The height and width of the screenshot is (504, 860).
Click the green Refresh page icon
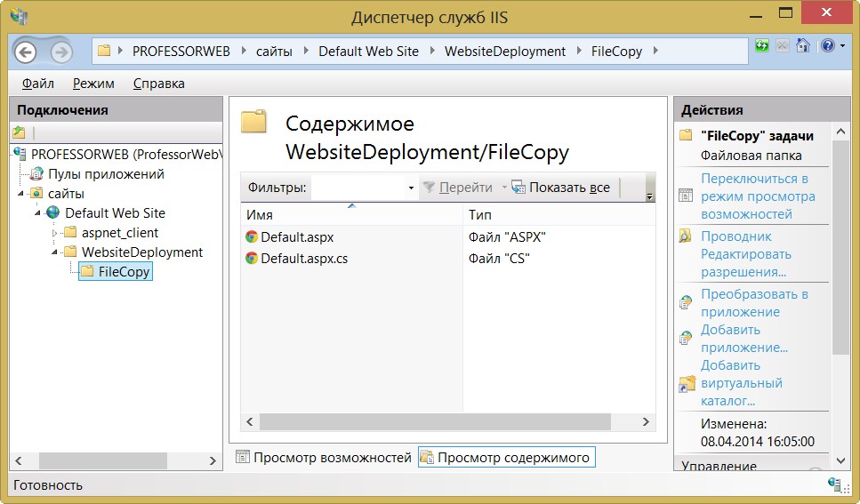coord(762,45)
